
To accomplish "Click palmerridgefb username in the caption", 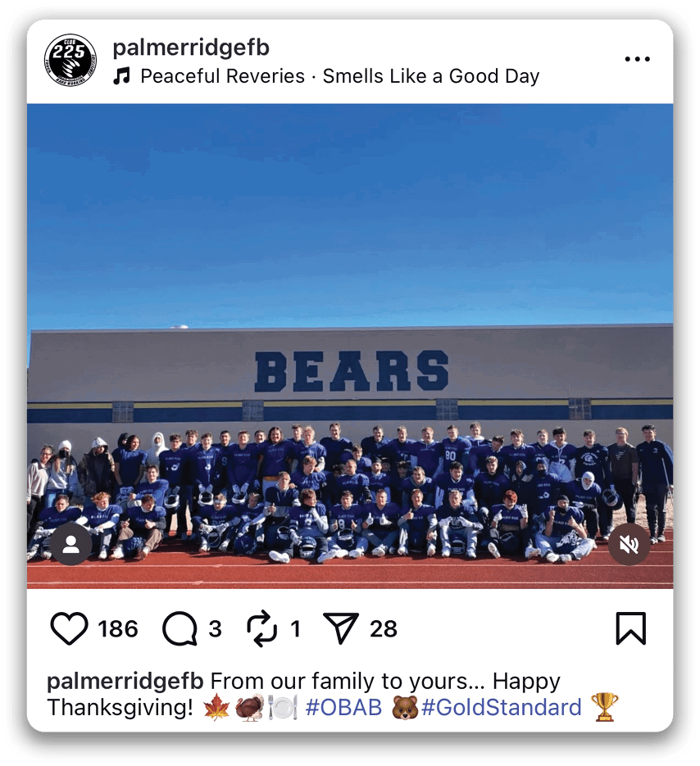I will click(125, 682).
